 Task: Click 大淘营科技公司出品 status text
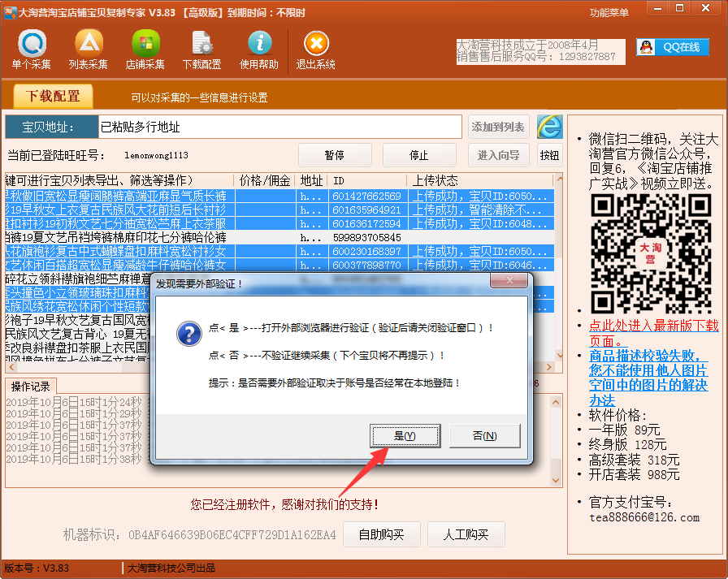pos(171,568)
